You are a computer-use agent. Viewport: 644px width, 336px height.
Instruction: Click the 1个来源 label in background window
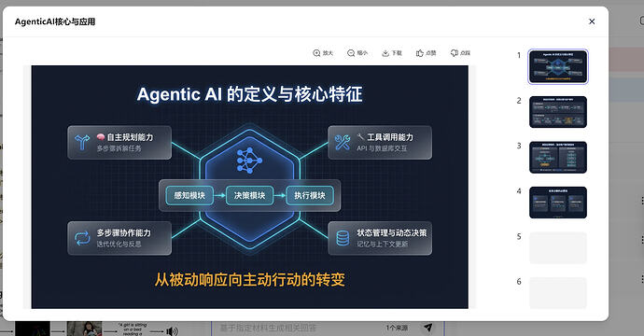(x=397, y=328)
